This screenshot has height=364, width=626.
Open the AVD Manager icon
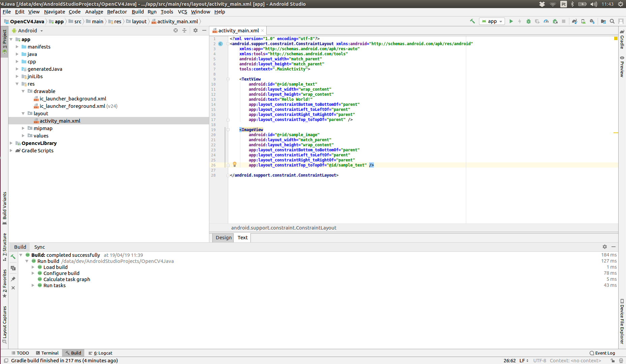pos(583,21)
